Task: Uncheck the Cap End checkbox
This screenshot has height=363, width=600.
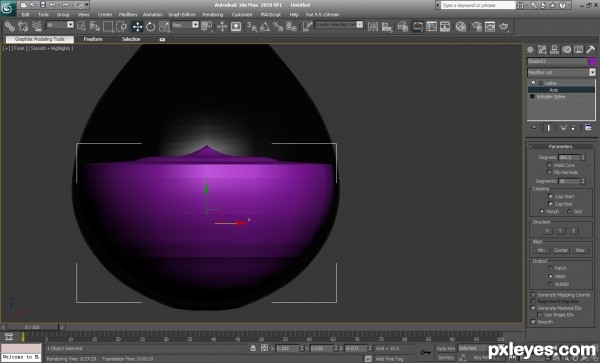Action: (550, 204)
